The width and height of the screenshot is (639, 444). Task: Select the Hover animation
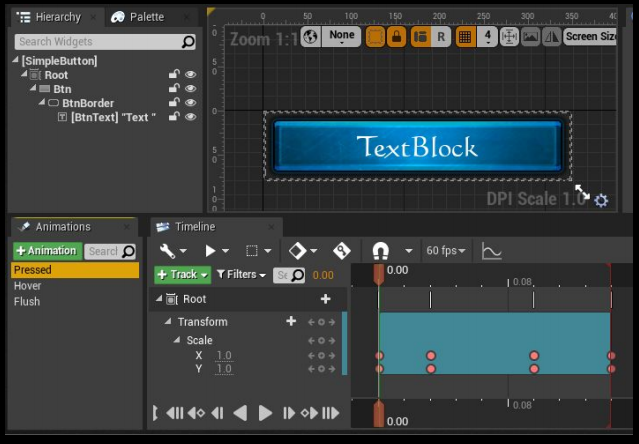28,286
